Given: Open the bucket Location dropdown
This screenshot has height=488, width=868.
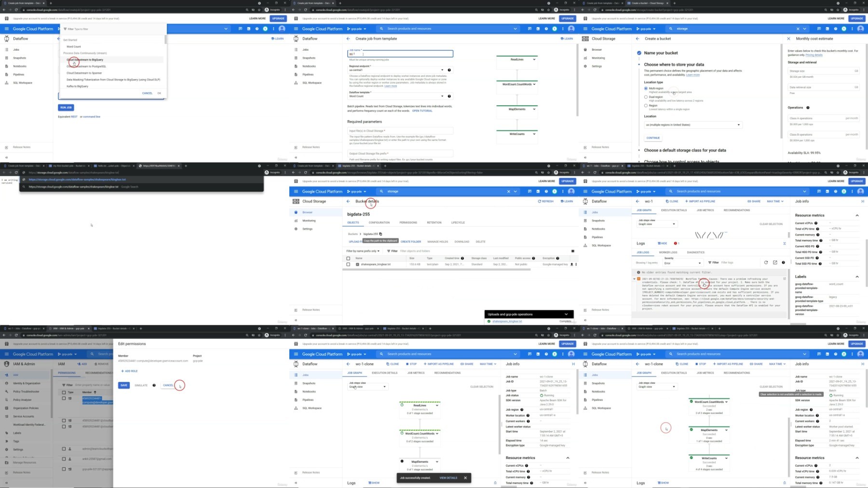Looking at the screenshot, I should coord(693,125).
